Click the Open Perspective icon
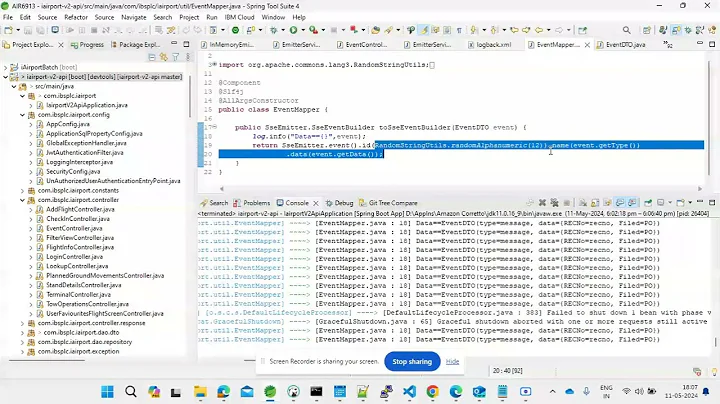 click(647, 30)
